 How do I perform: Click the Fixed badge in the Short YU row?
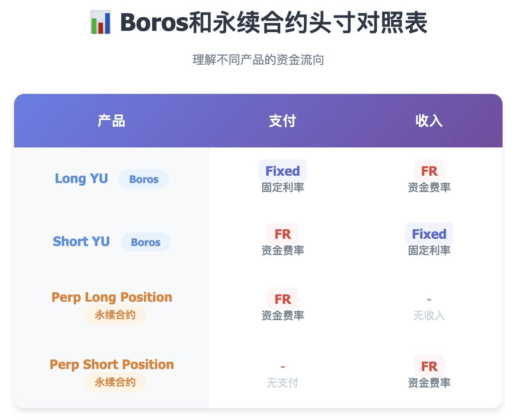click(x=429, y=234)
